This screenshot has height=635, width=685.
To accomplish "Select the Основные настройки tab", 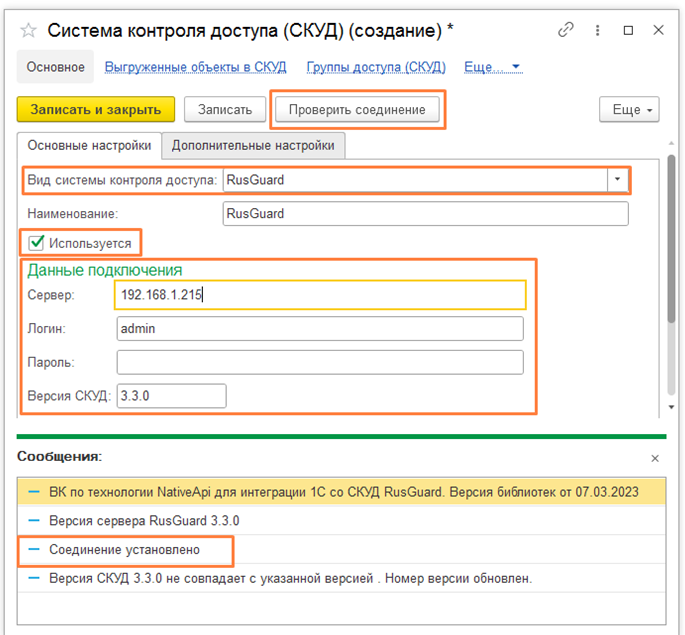I will (x=89, y=145).
